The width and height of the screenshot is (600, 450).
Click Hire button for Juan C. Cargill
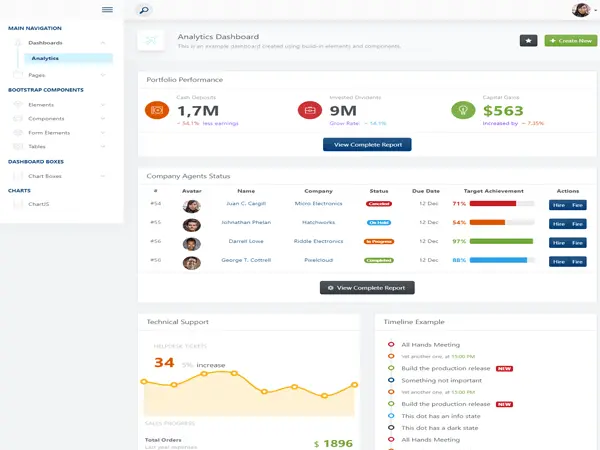559,205
